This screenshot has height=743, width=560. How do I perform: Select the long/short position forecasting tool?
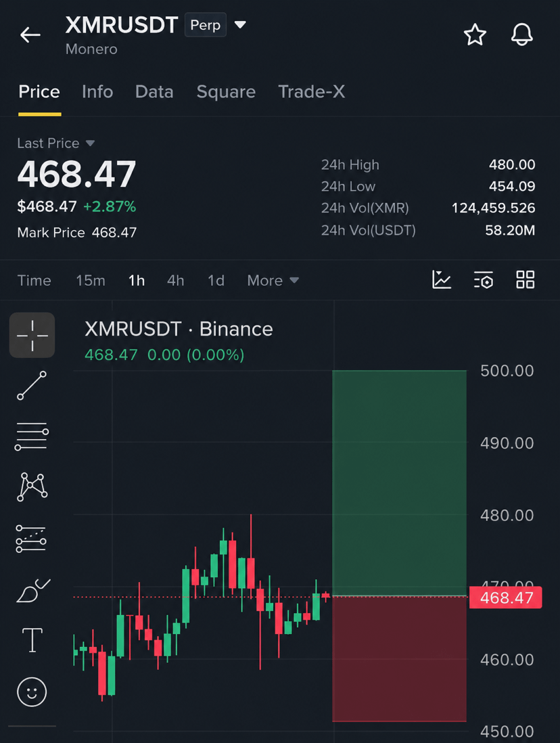[31, 539]
